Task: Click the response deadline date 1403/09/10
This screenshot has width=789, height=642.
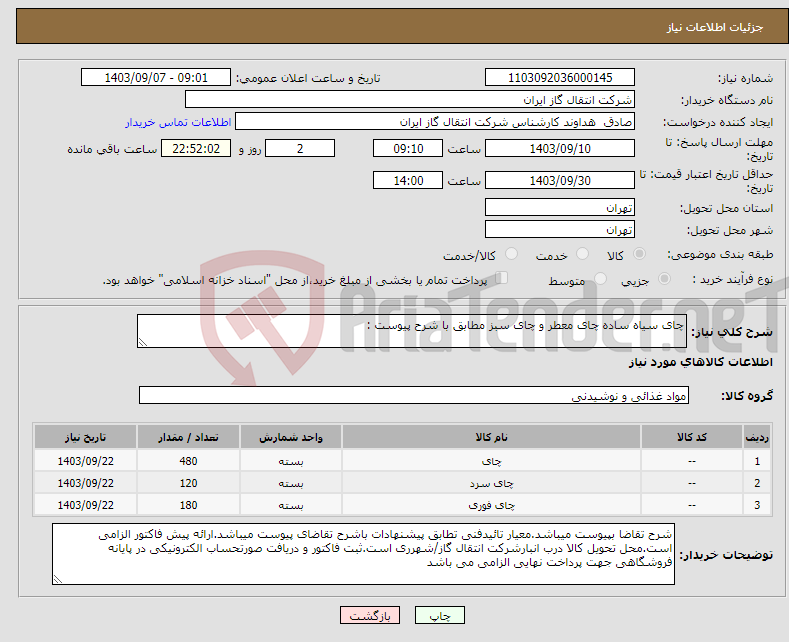Action: (x=560, y=148)
